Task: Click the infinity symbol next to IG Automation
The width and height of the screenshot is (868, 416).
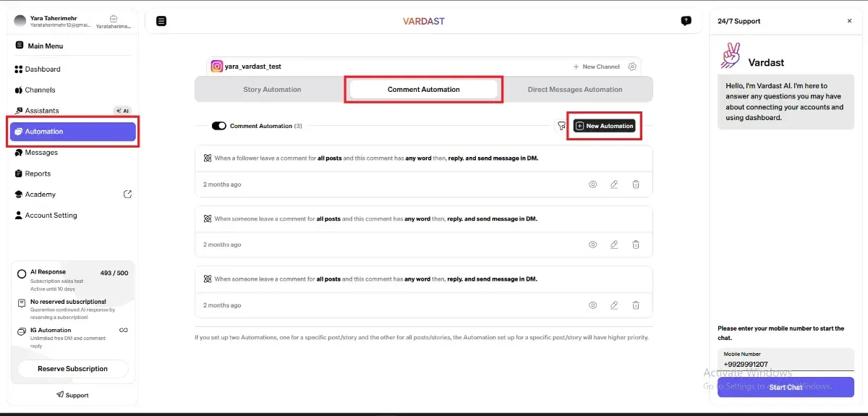Action: click(x=124, y=330)
